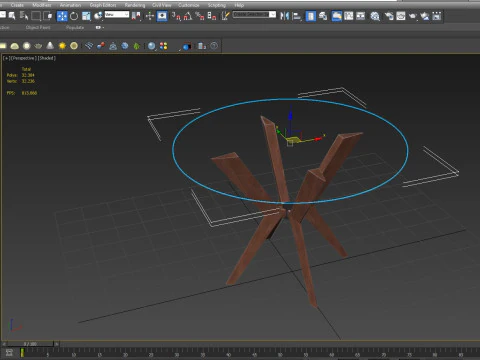480x360 pixels.
Task: Toggle the Ribbon display button
Action: tap(337, 16)
